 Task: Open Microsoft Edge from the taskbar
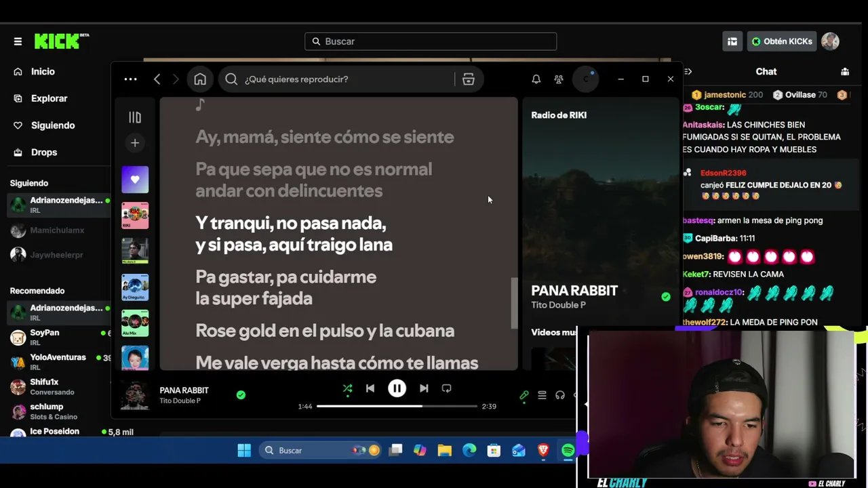tap(469, 450)
